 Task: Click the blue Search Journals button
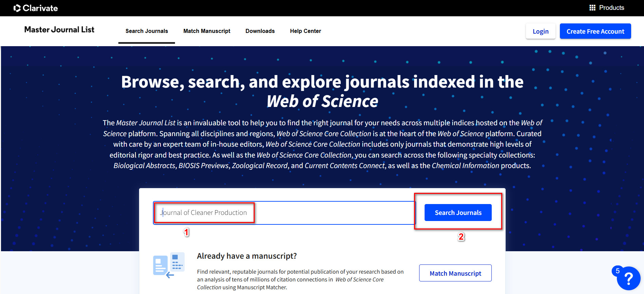click(x=458, y=213)
